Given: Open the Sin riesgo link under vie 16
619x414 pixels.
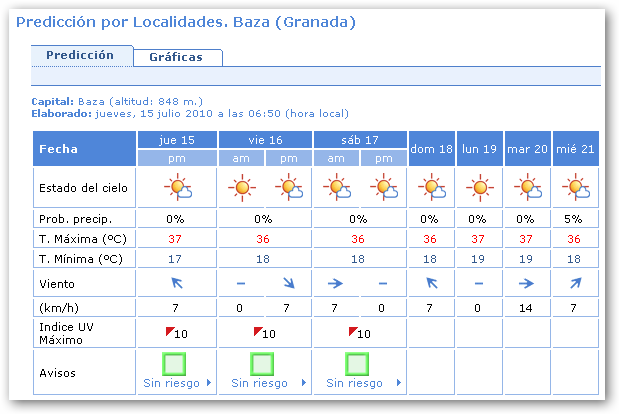Looking at the screenshot, I should pyautogui.click(x=260, y=383).
